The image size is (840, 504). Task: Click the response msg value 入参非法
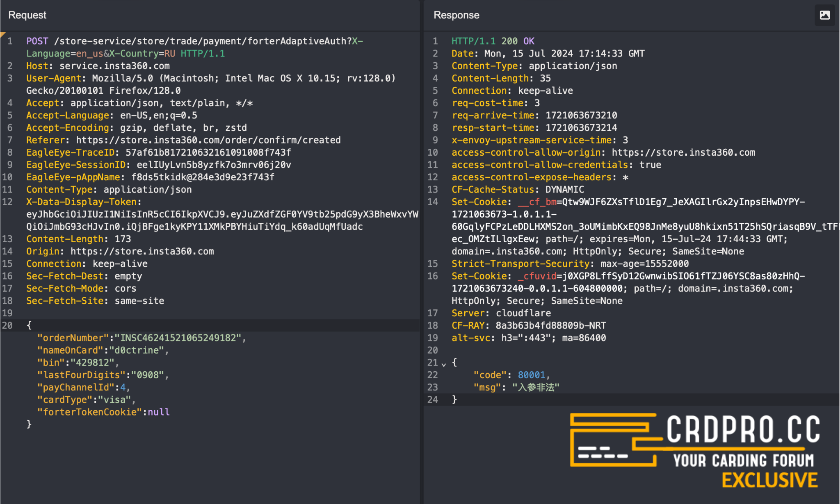[536, 387]
